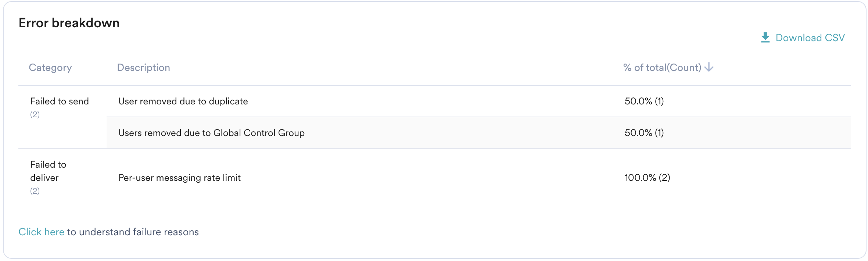Select the Failed to deliver category row
This screenshot has width=868, height=261.
click(x=48, y=171)
